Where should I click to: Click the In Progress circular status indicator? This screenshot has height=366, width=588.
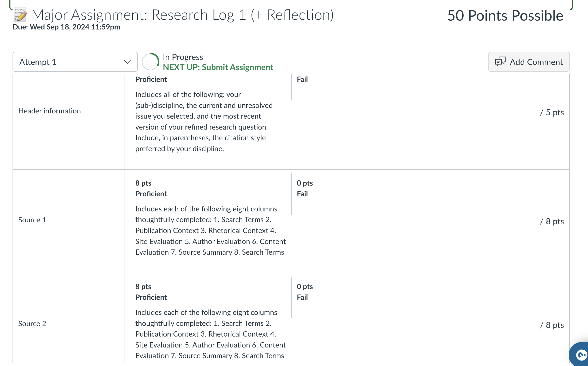pyautogui.click(x=151, y=62)
